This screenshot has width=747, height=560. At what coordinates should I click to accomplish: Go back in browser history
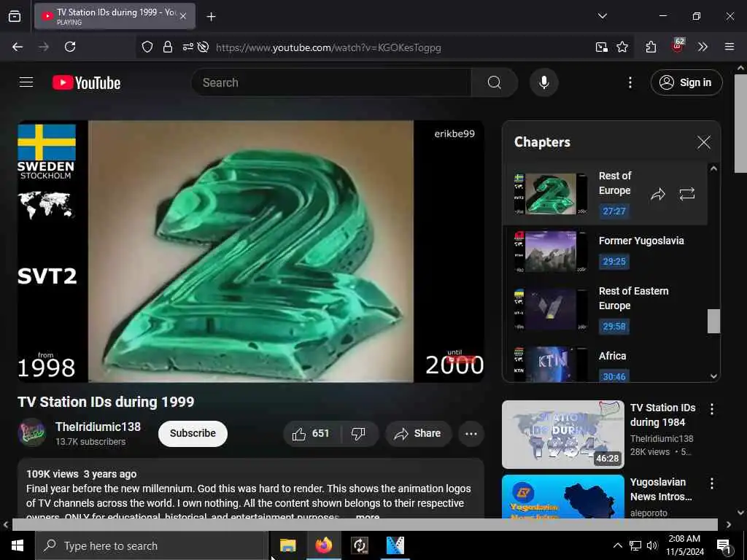click(x=18, y=47)
